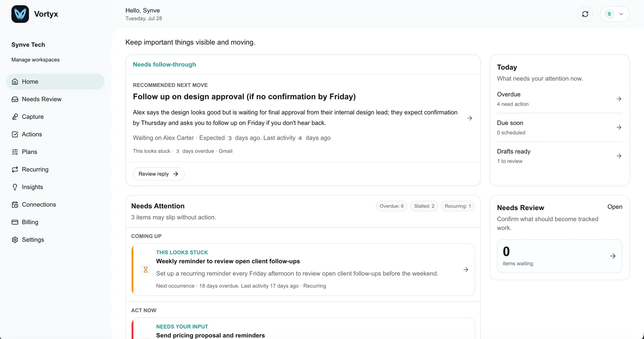Click the Insights lightbulb icon
644x339 pixels.
point(15,187)
